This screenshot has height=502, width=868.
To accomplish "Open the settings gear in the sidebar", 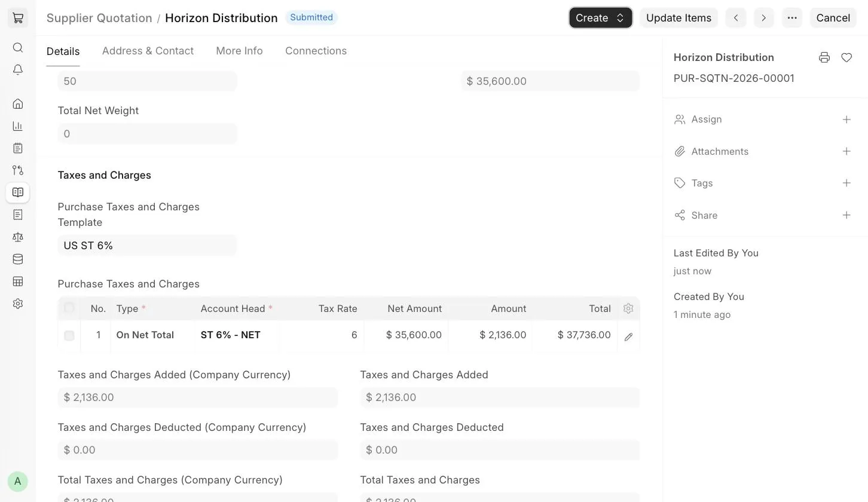I will pos(18,304).
